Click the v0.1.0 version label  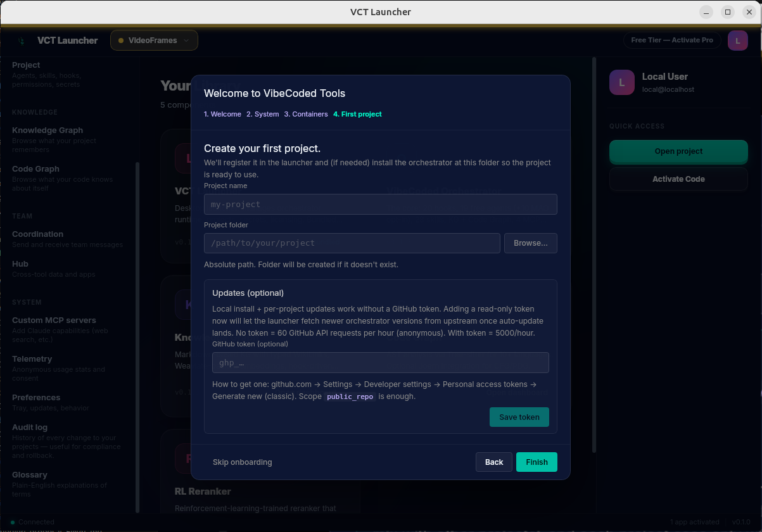(741, 522)
